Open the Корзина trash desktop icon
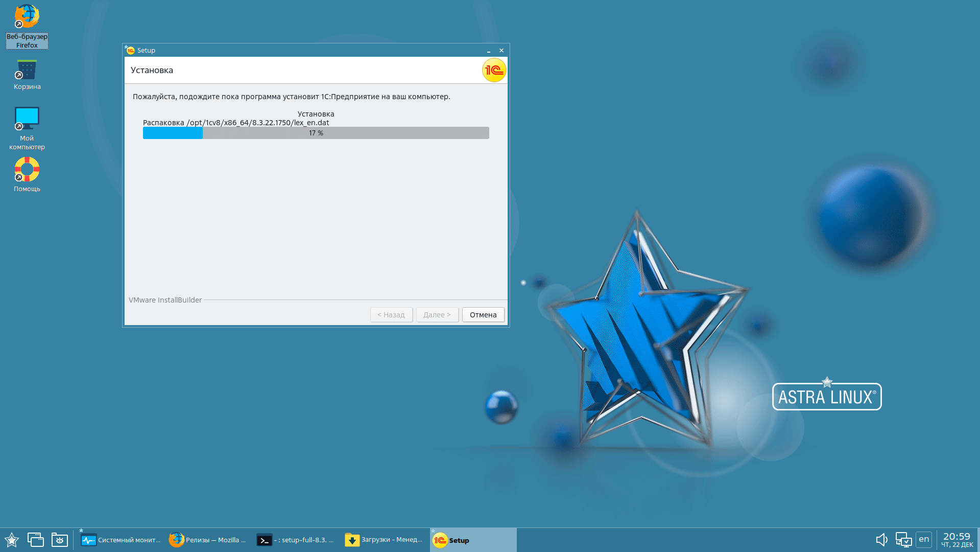The image size is (980, 552). click(27, 75)
